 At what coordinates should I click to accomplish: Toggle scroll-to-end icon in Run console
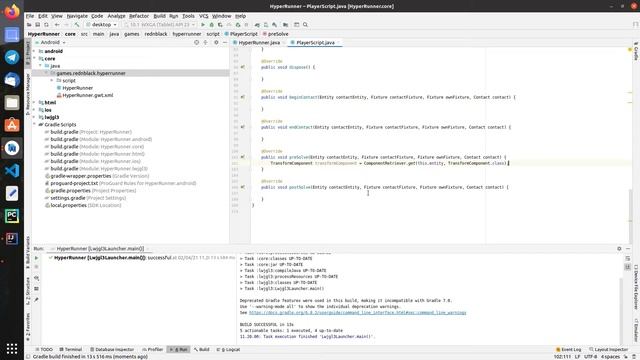[628, 267]
